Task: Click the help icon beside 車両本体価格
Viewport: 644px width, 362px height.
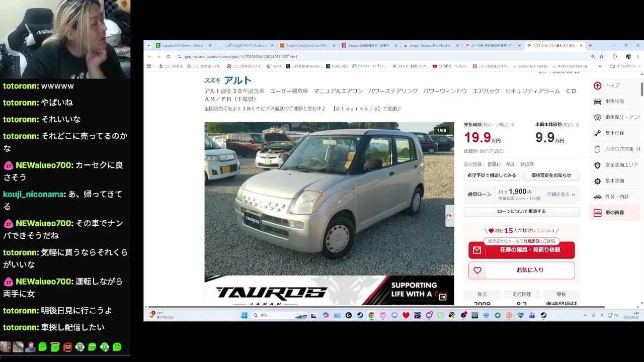Action: tap(577, 125)
